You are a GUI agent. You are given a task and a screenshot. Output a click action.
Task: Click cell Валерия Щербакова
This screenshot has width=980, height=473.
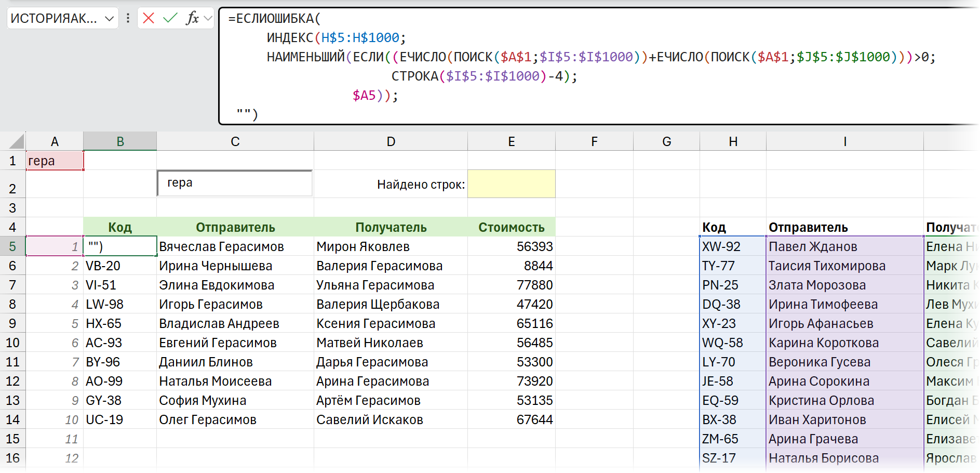pyautogui.click(x=391, y=304)
